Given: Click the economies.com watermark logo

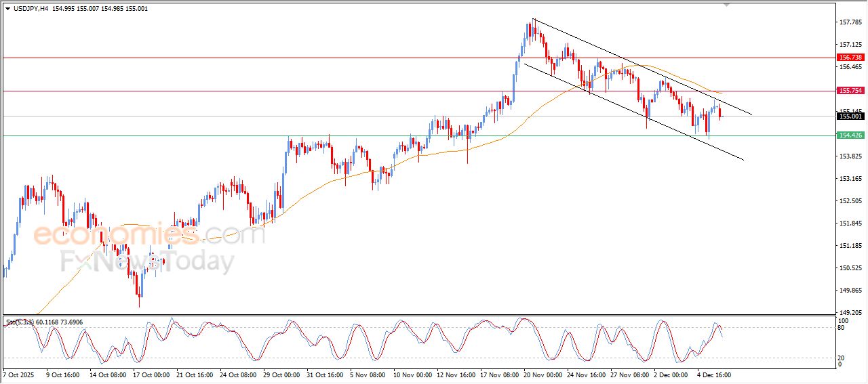Looking at the screenshot, I should (x=149, y=235).
